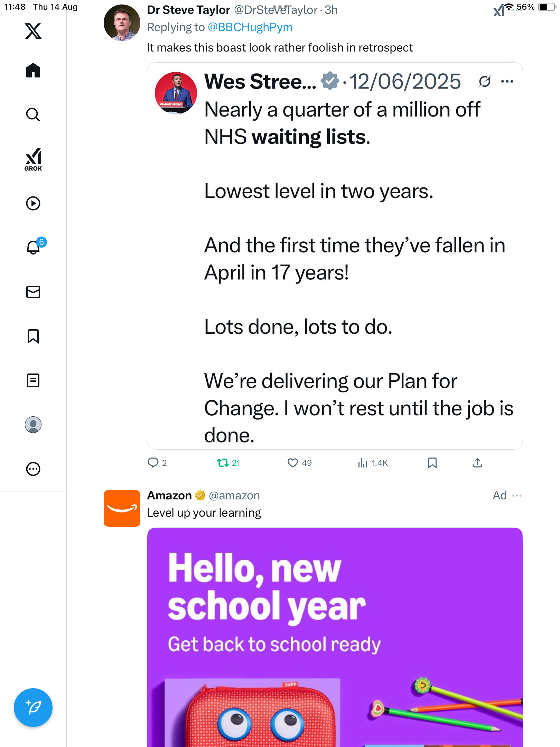Click the compose new post button
The image size is (560, 747).
click(x=33, y=708)
